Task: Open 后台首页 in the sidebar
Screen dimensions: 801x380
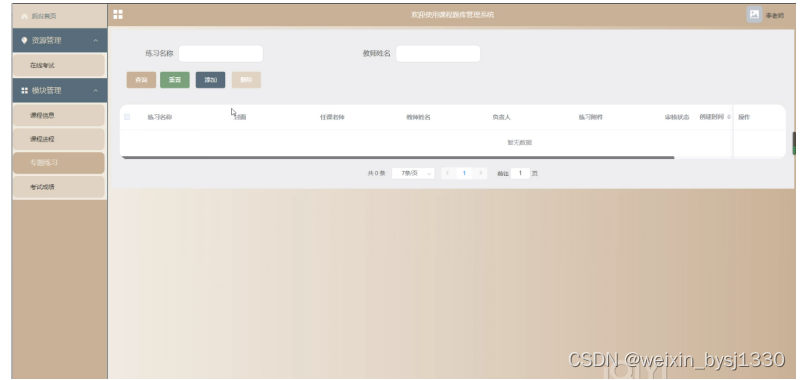Action: [x=59, y=16]
